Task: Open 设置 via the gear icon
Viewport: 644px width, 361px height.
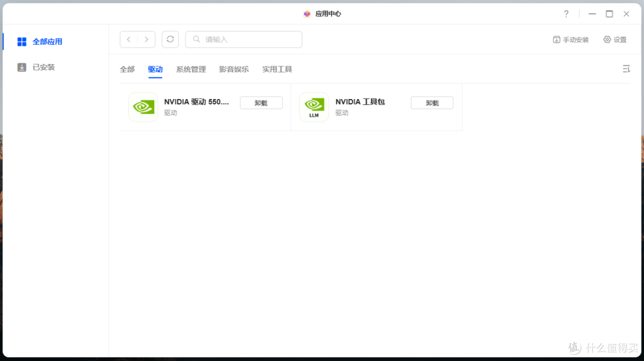Action: 615,39
